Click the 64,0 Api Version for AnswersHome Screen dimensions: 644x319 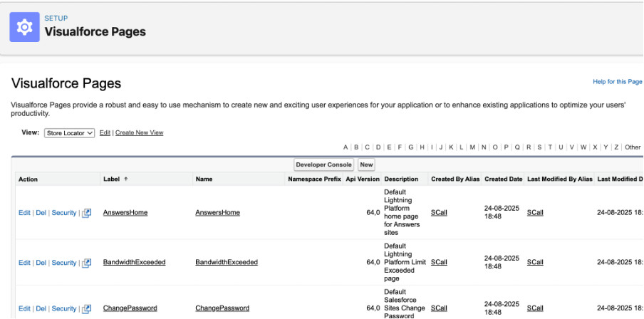pos(373,213)
